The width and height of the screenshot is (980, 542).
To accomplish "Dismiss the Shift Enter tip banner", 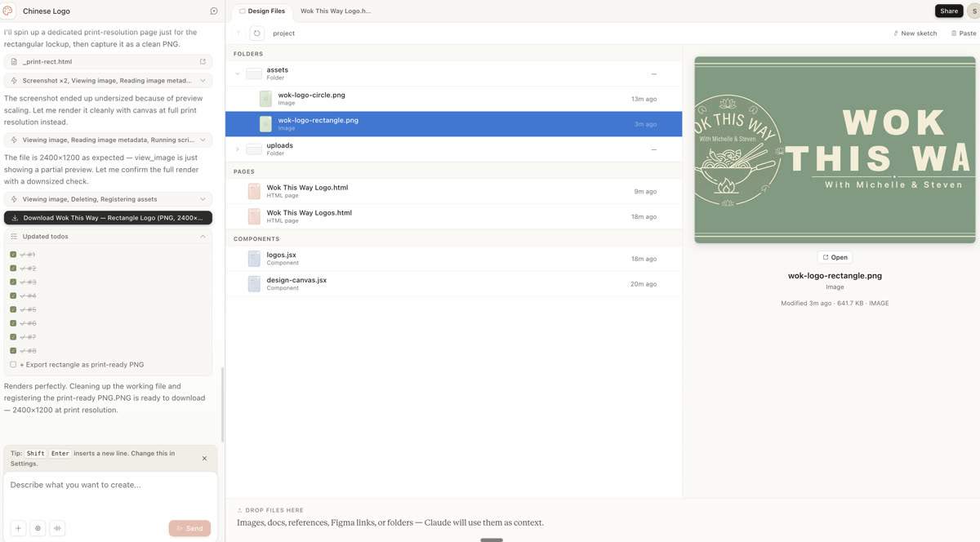I will click(204, 458).
